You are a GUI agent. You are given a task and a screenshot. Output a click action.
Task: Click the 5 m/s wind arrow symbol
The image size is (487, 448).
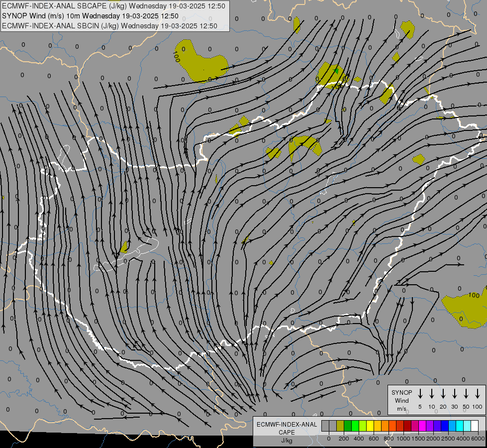tap(420, 394)
